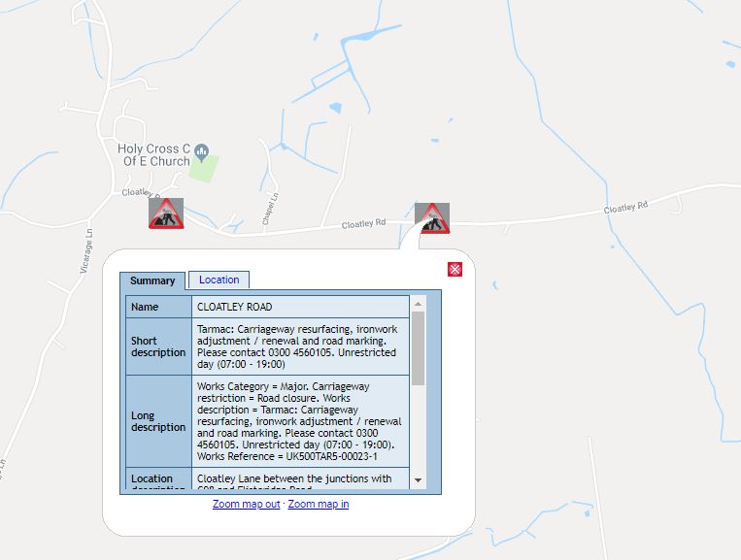Screen dimensions: 741x560
Task: Click the Location description row header
Action: point(158,478)
